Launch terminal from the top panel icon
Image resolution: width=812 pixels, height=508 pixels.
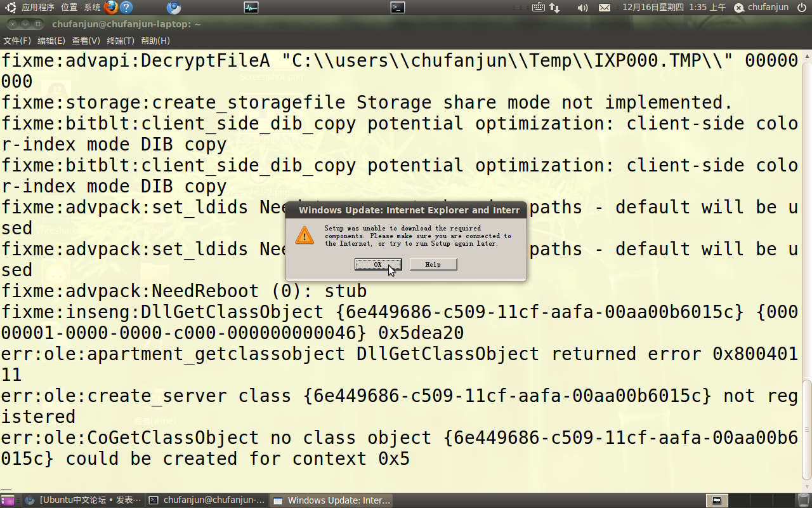[398, 8]
